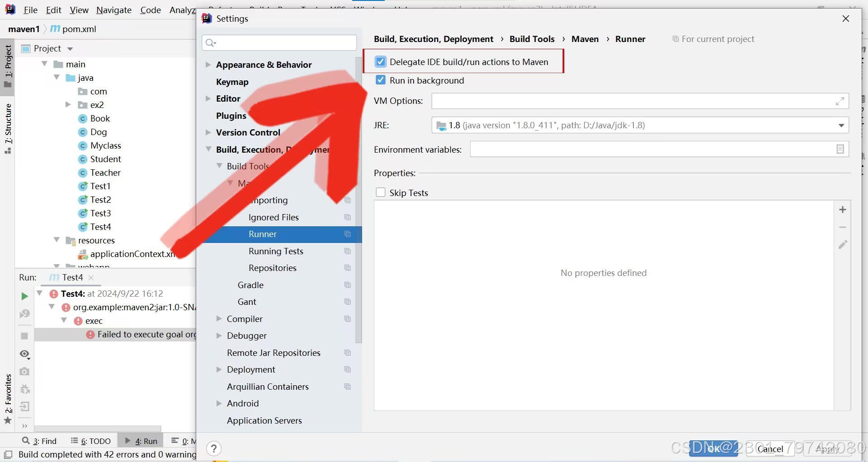The image size is (868, 462).
Task: Open the 6: TODO tool window
Action: (91, 441)
